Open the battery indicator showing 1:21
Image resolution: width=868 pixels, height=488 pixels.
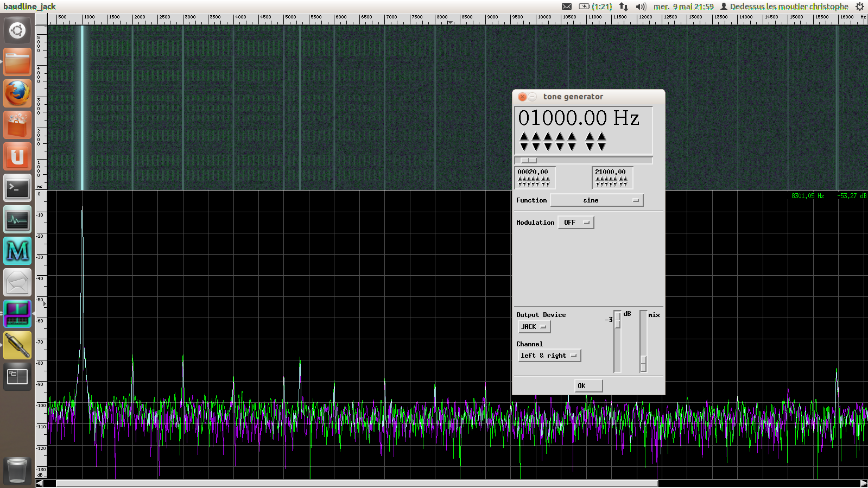click(595, 7)
